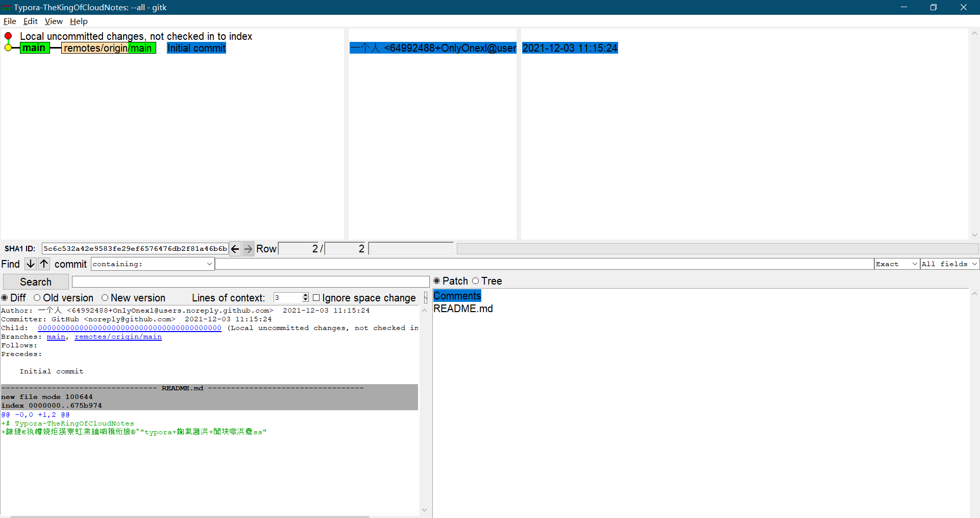Open the File menu

(x=10, y=21)
